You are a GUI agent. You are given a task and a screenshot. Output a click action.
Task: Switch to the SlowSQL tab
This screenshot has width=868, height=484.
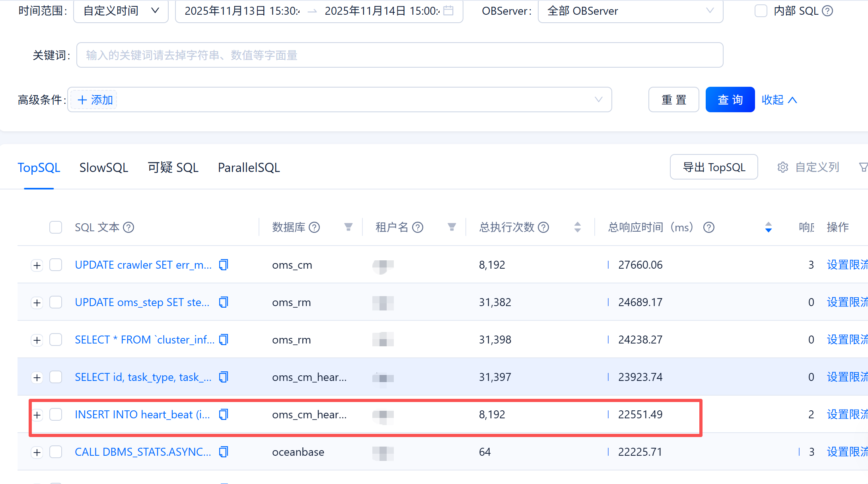click(x=104, y=168)
